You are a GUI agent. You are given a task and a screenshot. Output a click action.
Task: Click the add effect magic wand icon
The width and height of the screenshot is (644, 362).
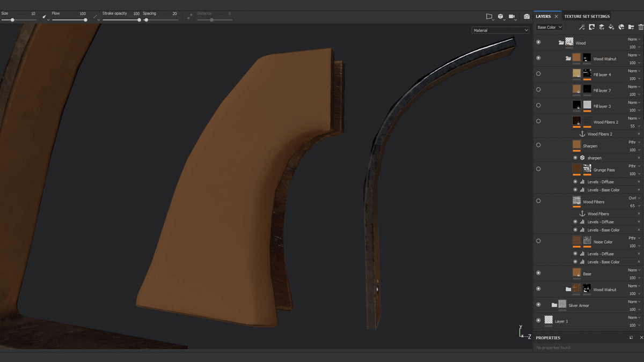(581, 27)
